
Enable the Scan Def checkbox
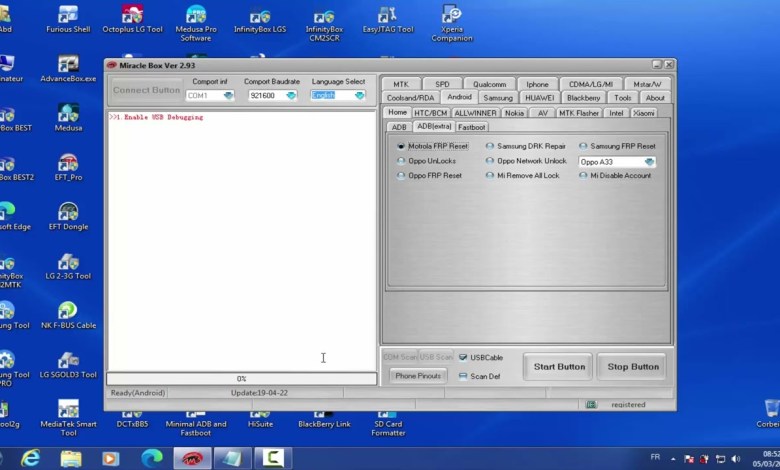tap(463, 377)
